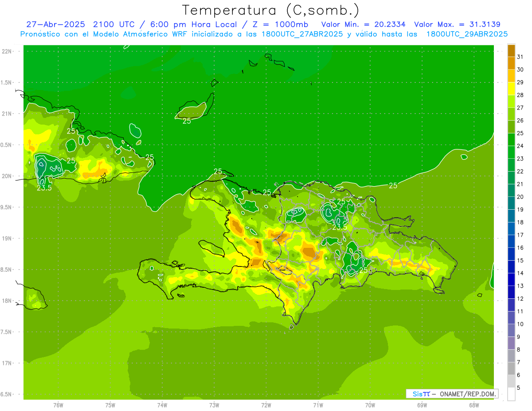Click the '25' contour label near Santo Domingo's cool pocket
This screenshot has width=532, height=411.
(x=363, y=270)
